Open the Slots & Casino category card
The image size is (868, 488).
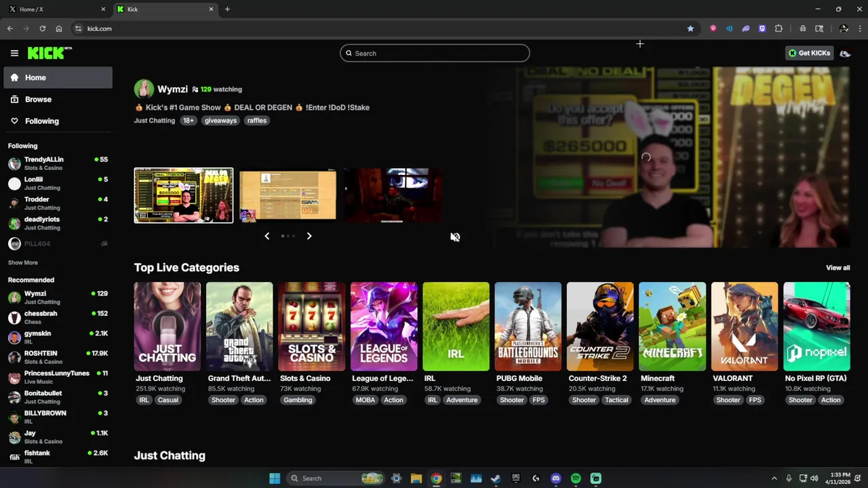point(311,327)
